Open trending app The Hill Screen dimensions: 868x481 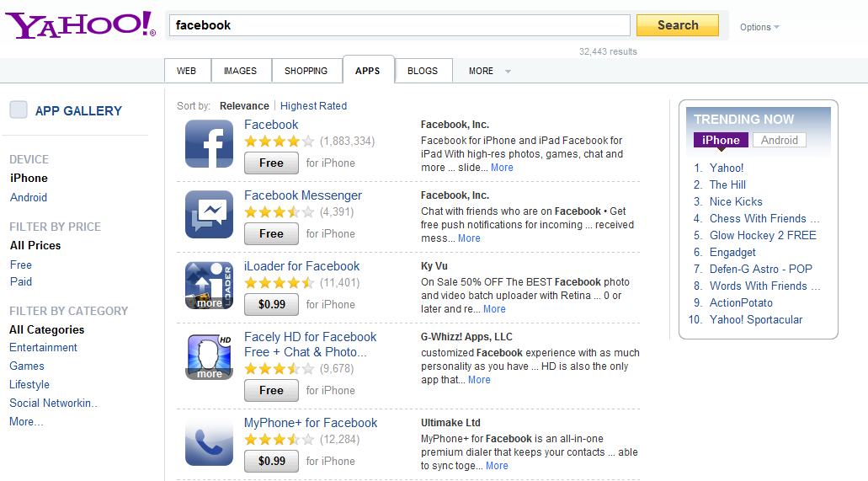(727, 184)
